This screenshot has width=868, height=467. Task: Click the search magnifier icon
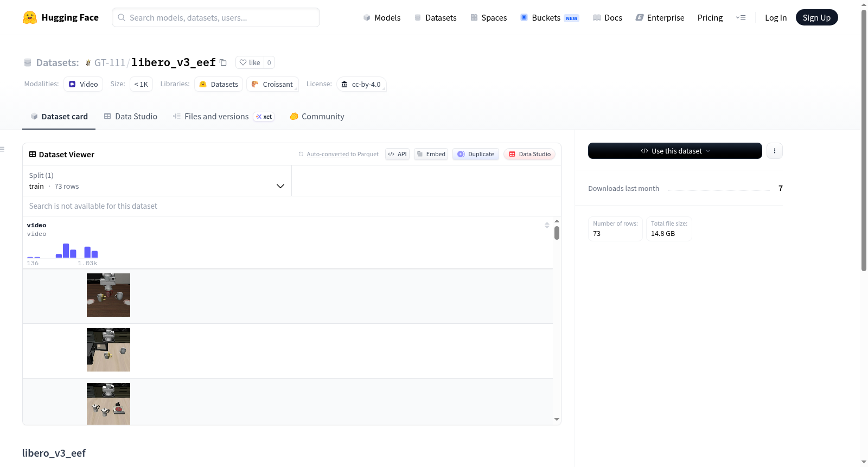click(x=122, y=17)
